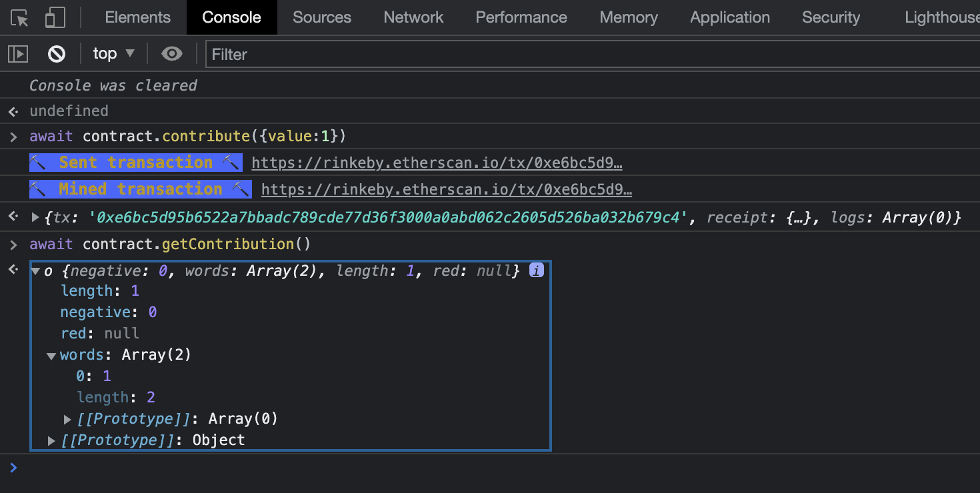The height and width of the screenshot is (493, 980).
Task: Click the 'Console was cleared' message
Action: 113,85
